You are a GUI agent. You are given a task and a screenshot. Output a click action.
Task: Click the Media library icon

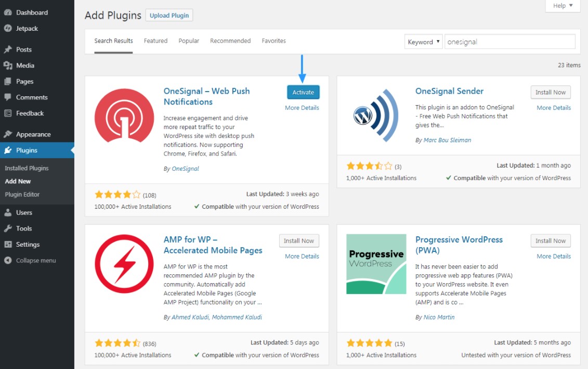(x=8, y=66)
